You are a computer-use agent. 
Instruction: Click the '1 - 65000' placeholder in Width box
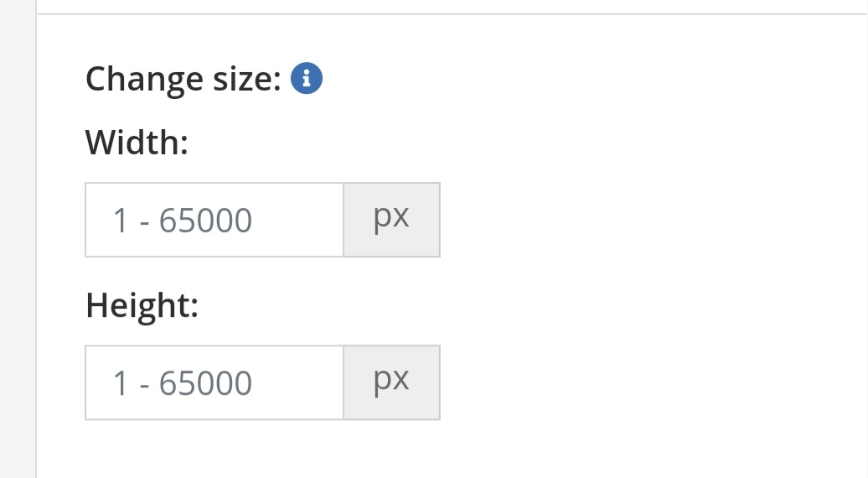[183, 221]
